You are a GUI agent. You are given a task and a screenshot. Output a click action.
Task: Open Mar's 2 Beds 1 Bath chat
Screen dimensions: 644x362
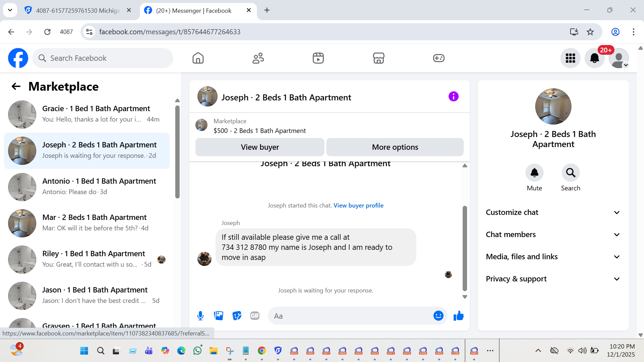point(87,223)
